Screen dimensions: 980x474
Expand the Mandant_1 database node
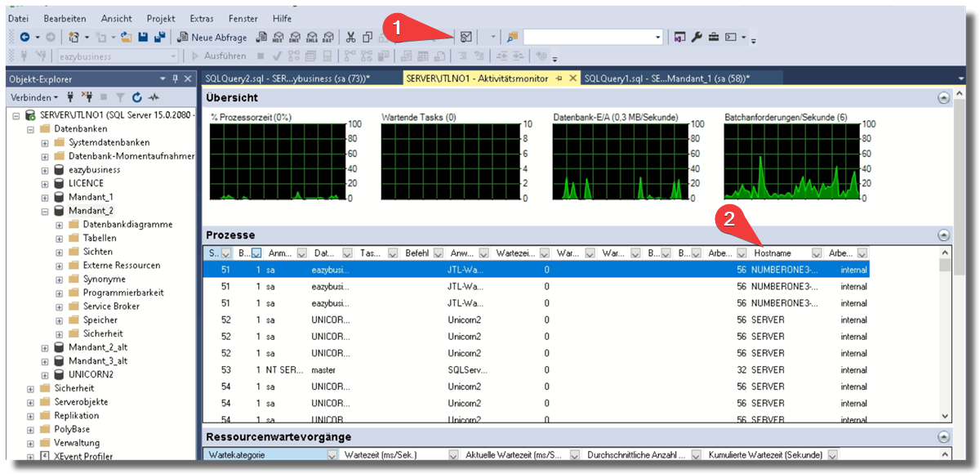pos(46,198)
